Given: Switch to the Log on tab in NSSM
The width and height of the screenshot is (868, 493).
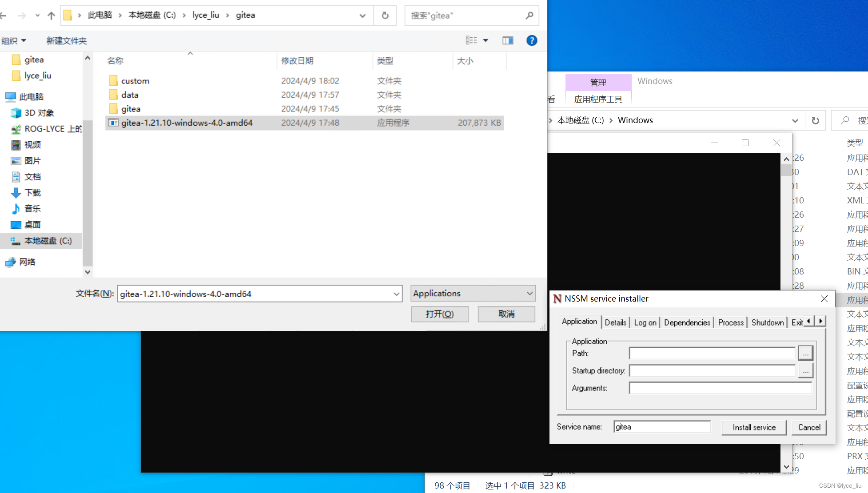Looking at the screenshot, I should (x=645, y=322).
